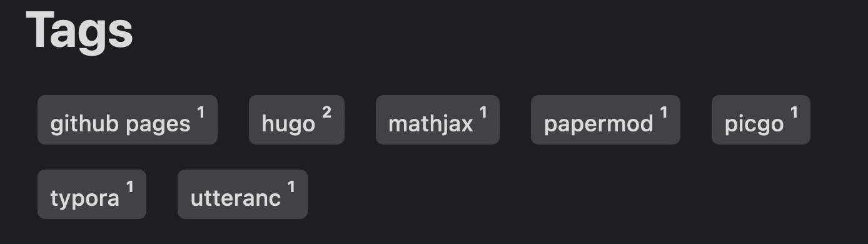868x244 pixels.
Task: Open the typora tag page
Action: pos(92,194)
